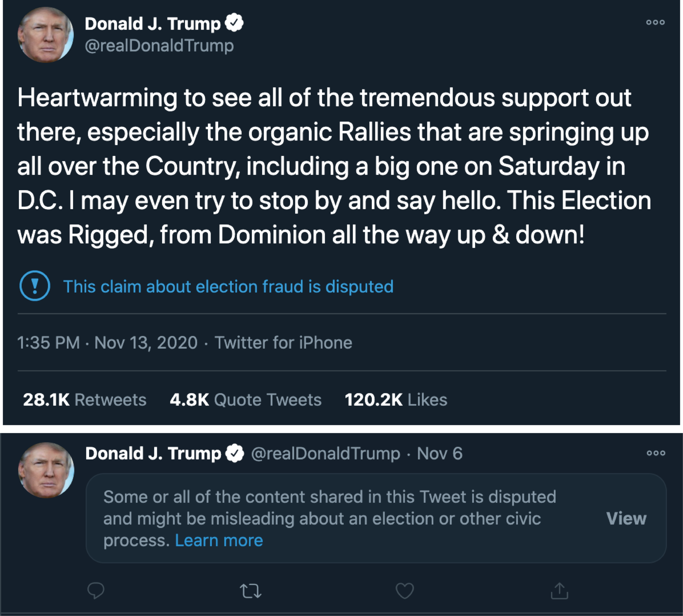Click the disputed claim exclamation icon
The image size is (683, 616).
coord(35,286)
